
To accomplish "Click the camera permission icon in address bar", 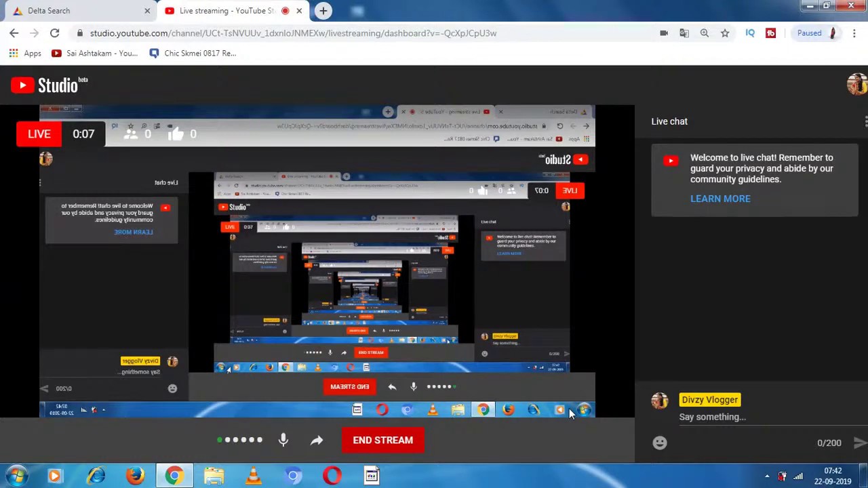I will 664,33.
